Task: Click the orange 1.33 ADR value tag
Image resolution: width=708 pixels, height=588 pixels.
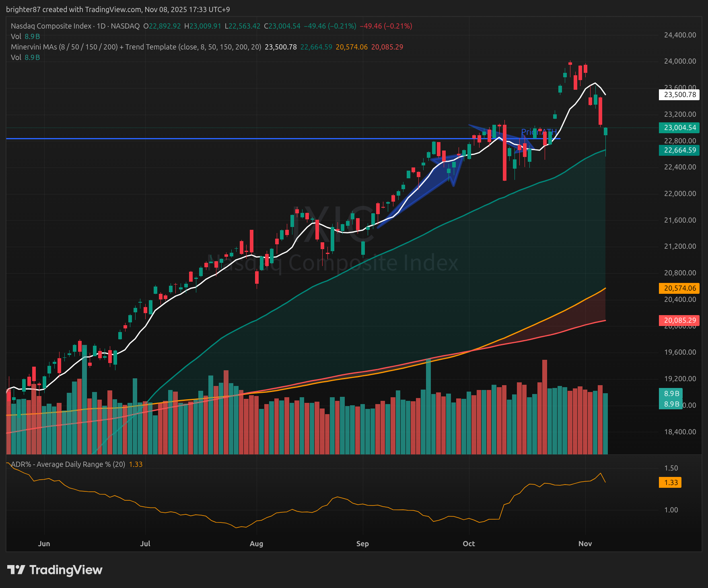Action: (x=671, y=483)
